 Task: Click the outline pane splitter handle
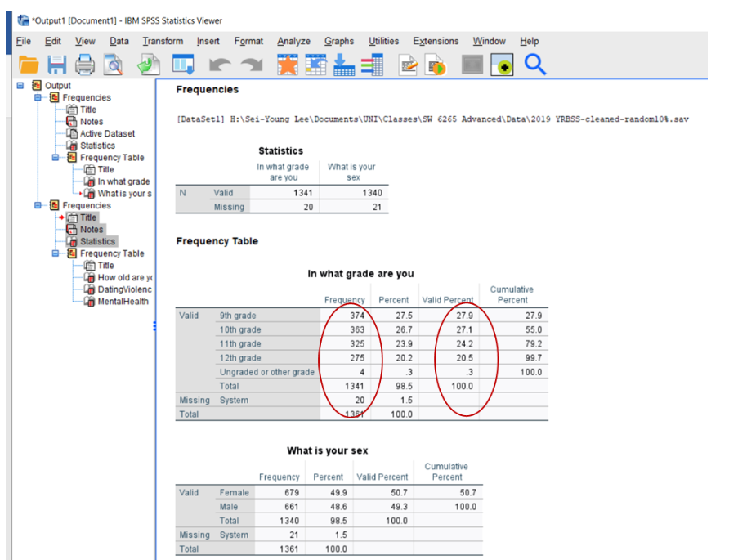[x=154, y=326]
